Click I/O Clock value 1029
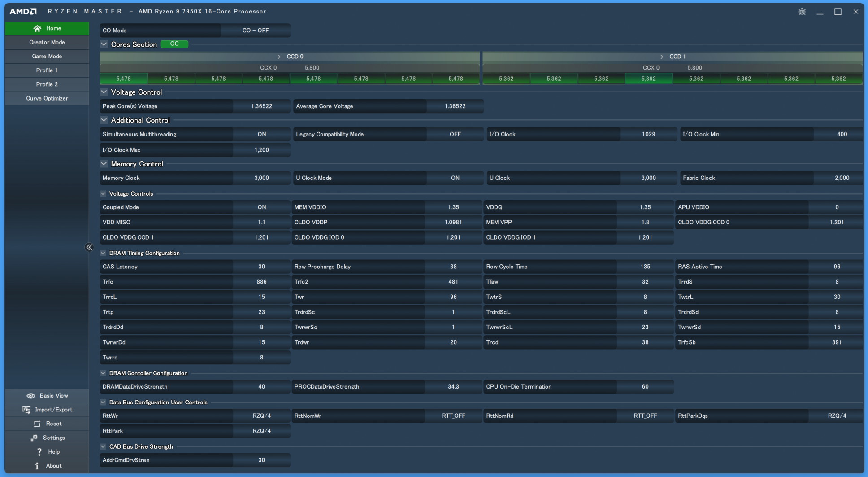The width and height of the screenshot is (868, 477). tap(649, 134)
